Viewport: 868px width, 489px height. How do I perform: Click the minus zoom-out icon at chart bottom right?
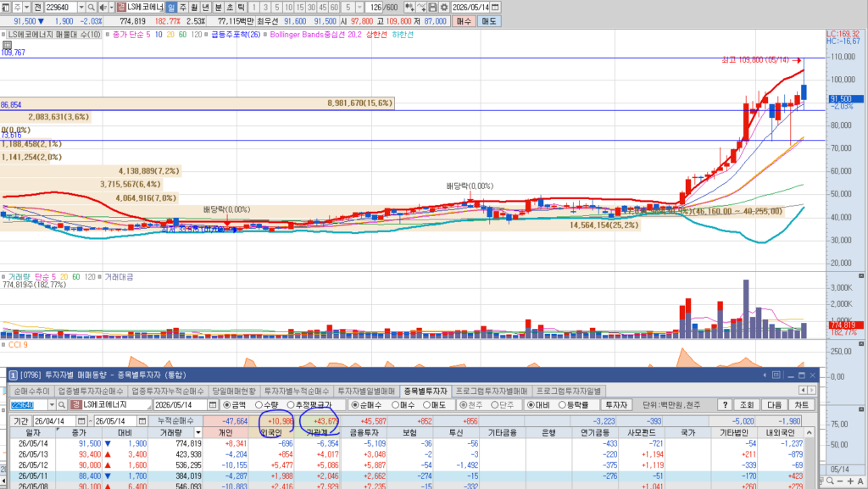coord(840,481)
